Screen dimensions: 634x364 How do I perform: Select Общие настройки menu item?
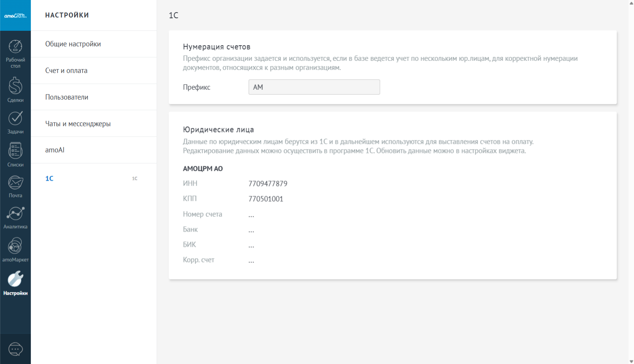point(73,44)
